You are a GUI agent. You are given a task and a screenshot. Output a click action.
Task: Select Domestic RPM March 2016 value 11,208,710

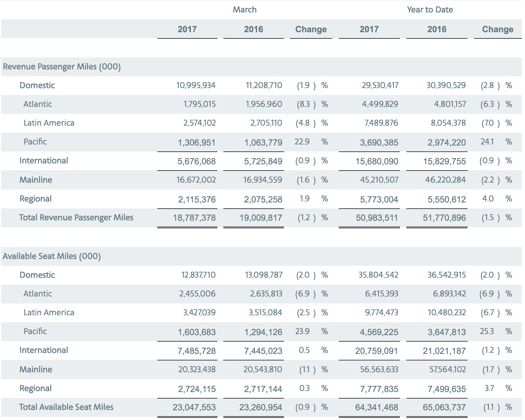click(x=264, y=85)
